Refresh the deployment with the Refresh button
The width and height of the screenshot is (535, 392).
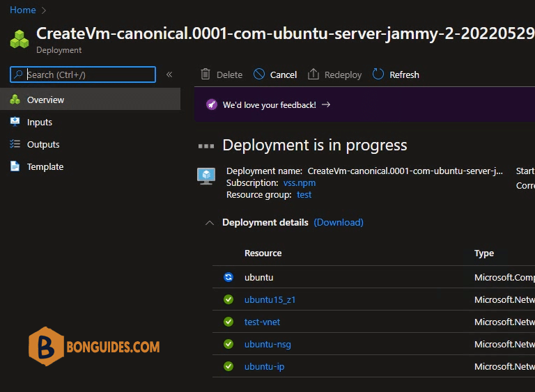click(x=396, y=75)
